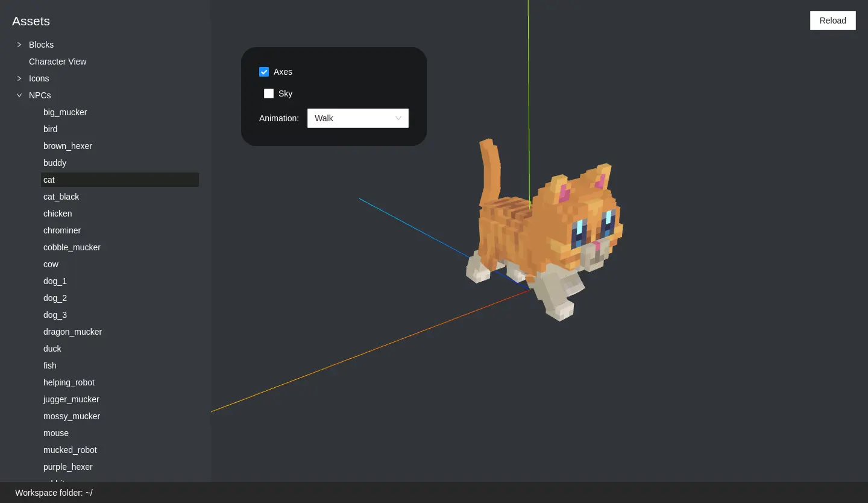Click the Reload button
The height and width of the screenshot is (503, 868).
[832, 21]
